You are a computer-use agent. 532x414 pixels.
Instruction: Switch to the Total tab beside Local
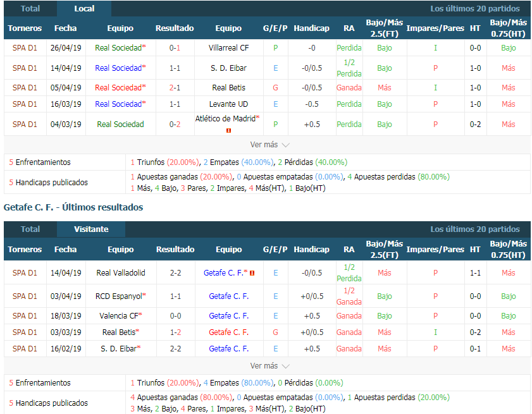30,8
